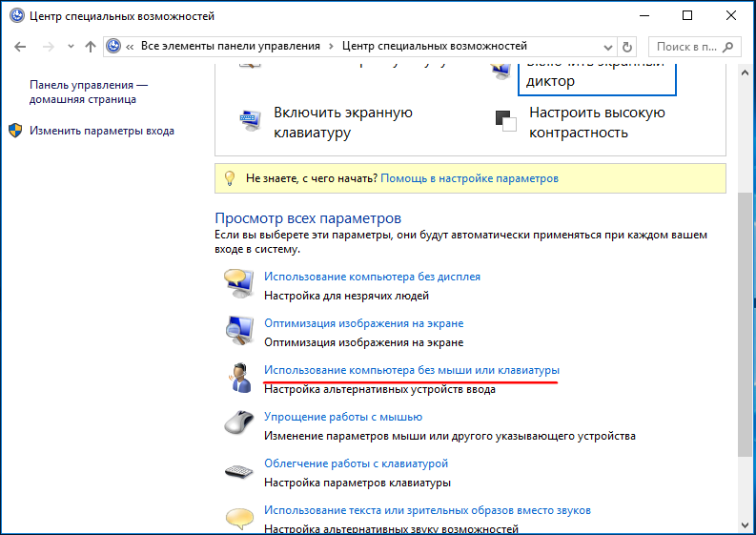Image resolution: width=756 pixels, height=535 pixels.
Task: Click the narrator monitor icon
Action: coord(501,72)
